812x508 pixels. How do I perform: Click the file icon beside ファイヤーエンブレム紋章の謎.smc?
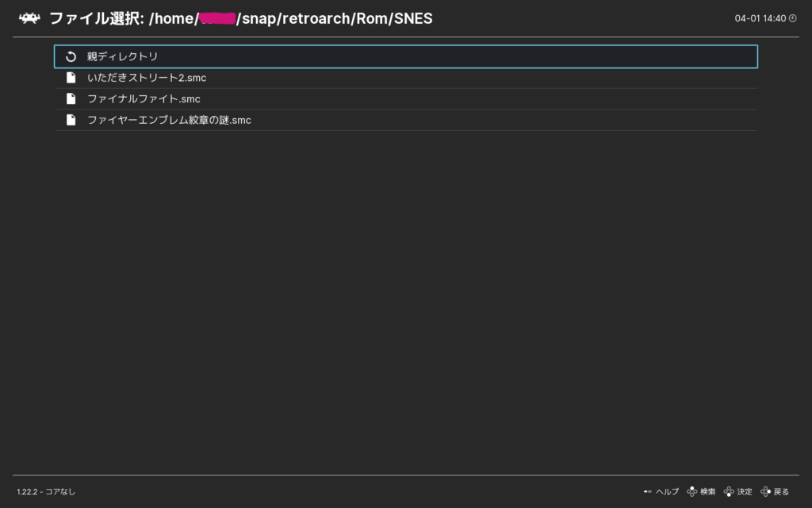[71, 120]
